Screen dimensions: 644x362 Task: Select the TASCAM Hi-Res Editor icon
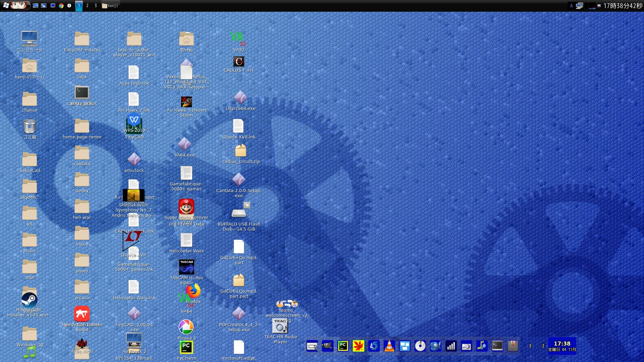click(x=186, y=267)
